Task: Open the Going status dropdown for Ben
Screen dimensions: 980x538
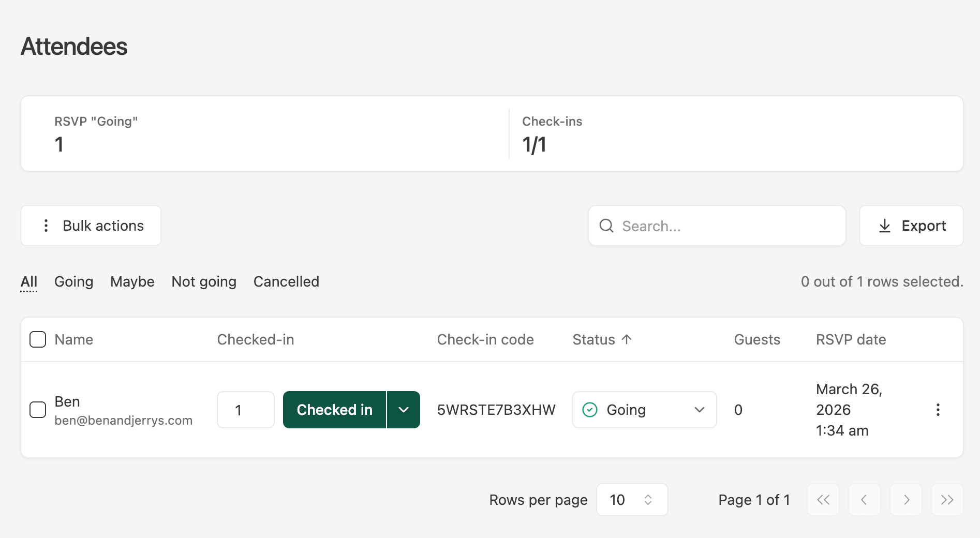Action: (x=644, y=410)
